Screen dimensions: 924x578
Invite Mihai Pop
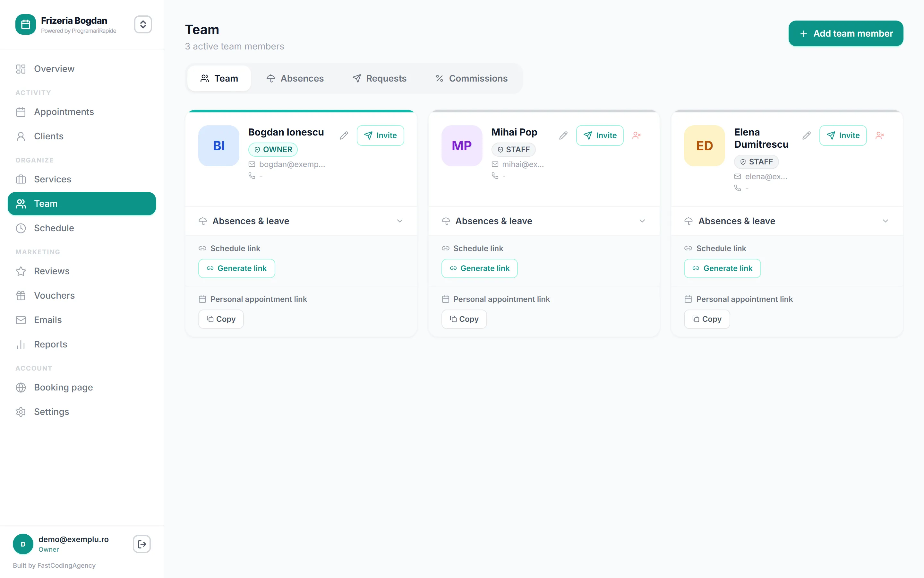(x=600, y=135)
